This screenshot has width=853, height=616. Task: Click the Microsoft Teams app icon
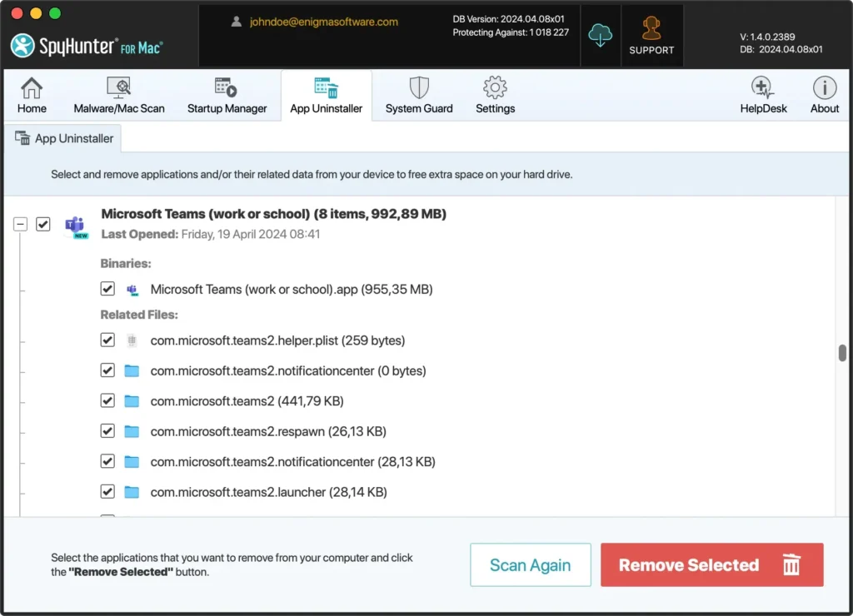click(76, 226)
